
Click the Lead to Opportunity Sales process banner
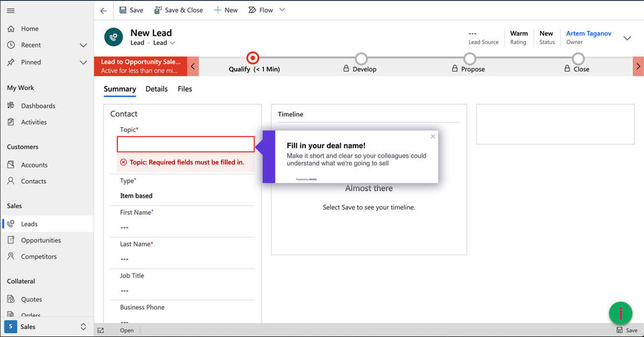click(140, 66)
